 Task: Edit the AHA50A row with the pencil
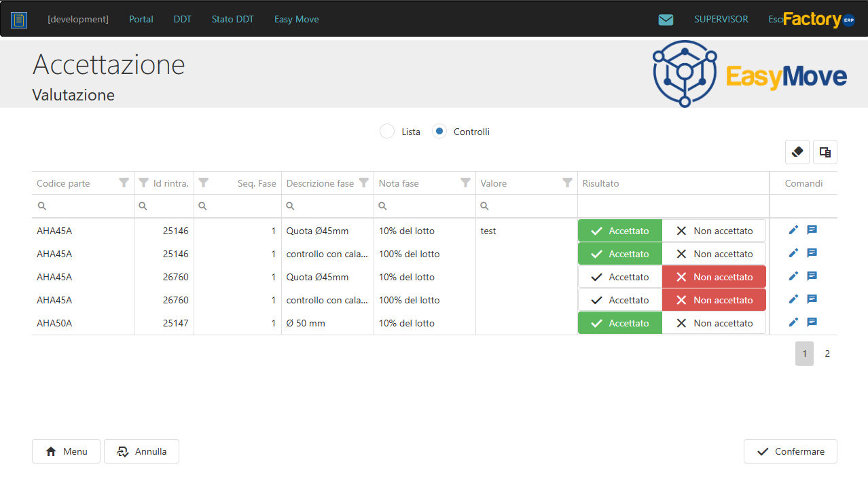pos(793,322)
